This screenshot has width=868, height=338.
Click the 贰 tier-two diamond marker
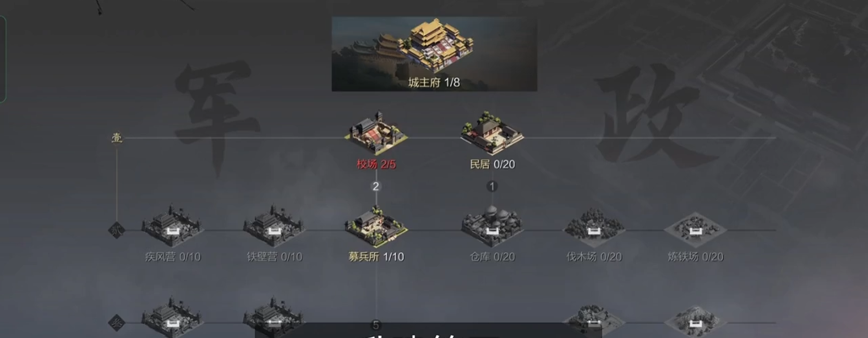point(117,230)
